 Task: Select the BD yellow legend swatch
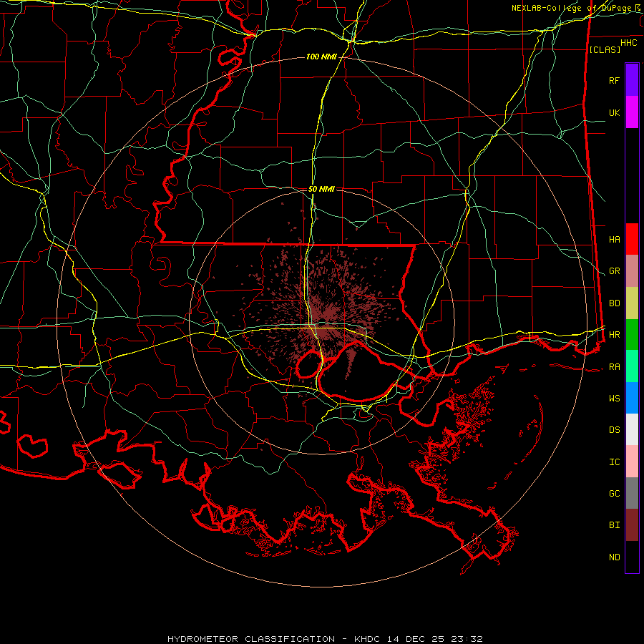tap(632, 303)
